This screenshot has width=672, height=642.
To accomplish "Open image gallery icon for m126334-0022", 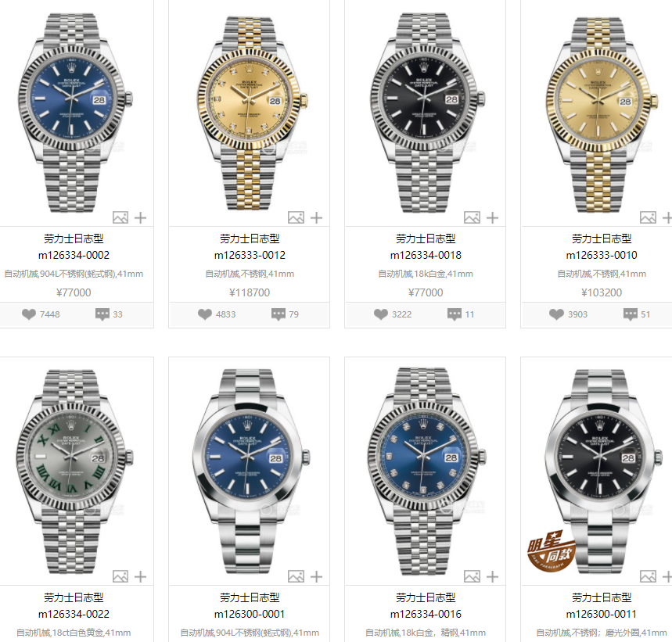I will (120, 576).
